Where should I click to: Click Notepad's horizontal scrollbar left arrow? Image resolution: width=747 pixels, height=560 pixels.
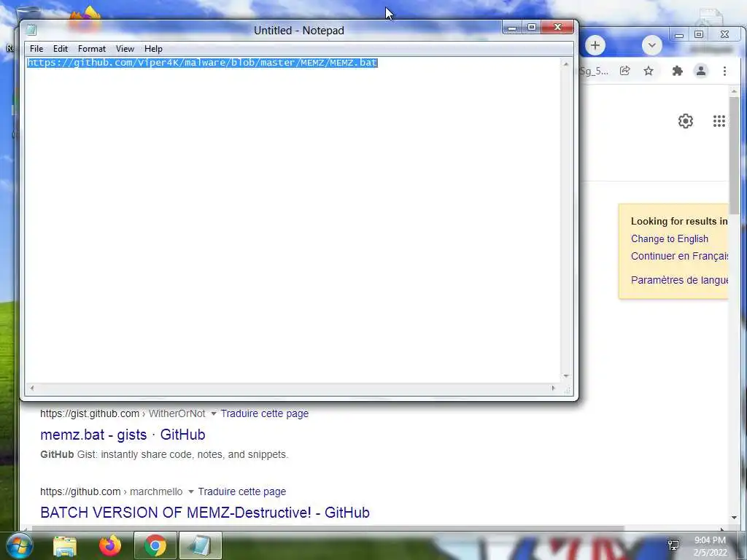[x=32, y=388]
